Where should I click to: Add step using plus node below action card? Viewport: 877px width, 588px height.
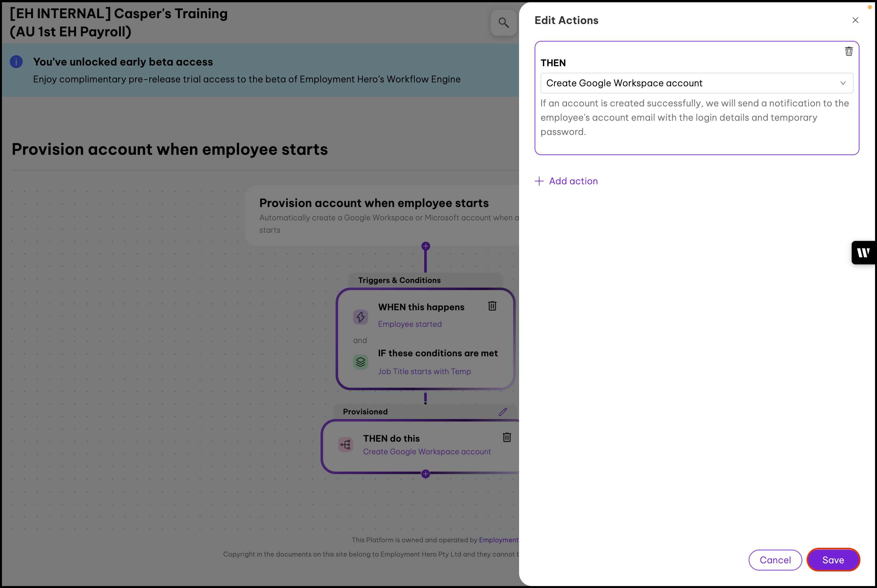tap(426, 474)
